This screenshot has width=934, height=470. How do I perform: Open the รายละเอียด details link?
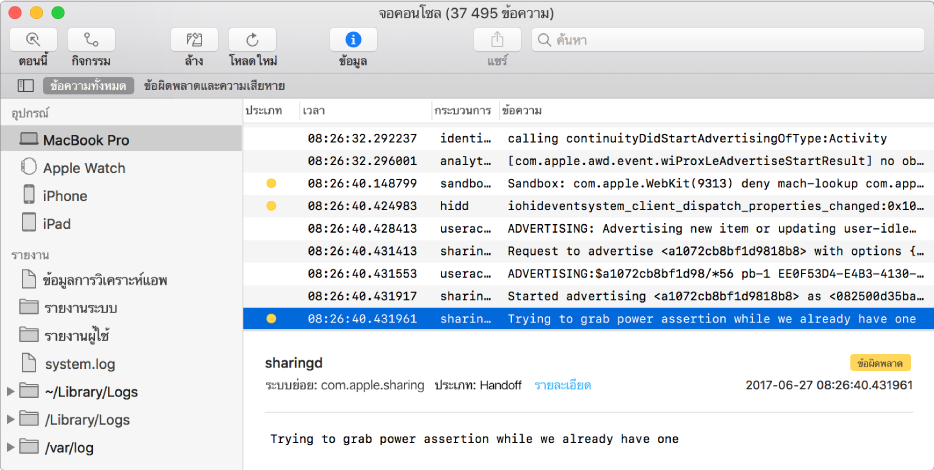pyautogui.click(x=562, y=385)
